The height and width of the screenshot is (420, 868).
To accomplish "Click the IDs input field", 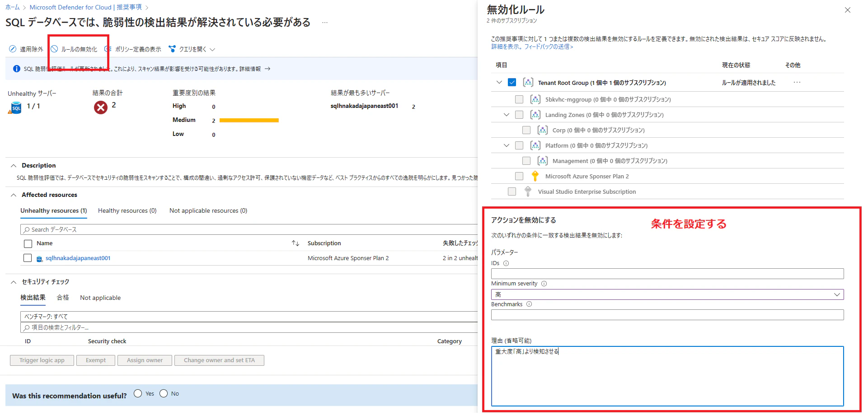I will point(667,274).
